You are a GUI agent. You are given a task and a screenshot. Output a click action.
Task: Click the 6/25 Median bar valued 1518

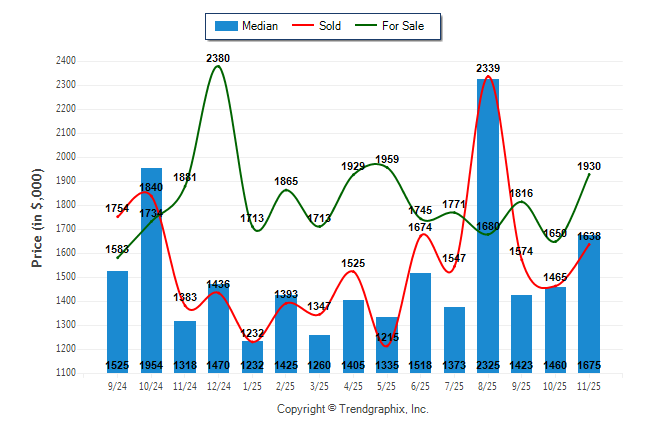tap(421, 322)
